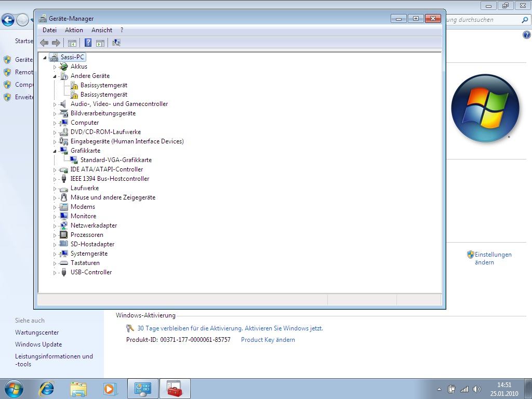Open the Datei menu
532x399 pixels.
[x=49, y=30]
